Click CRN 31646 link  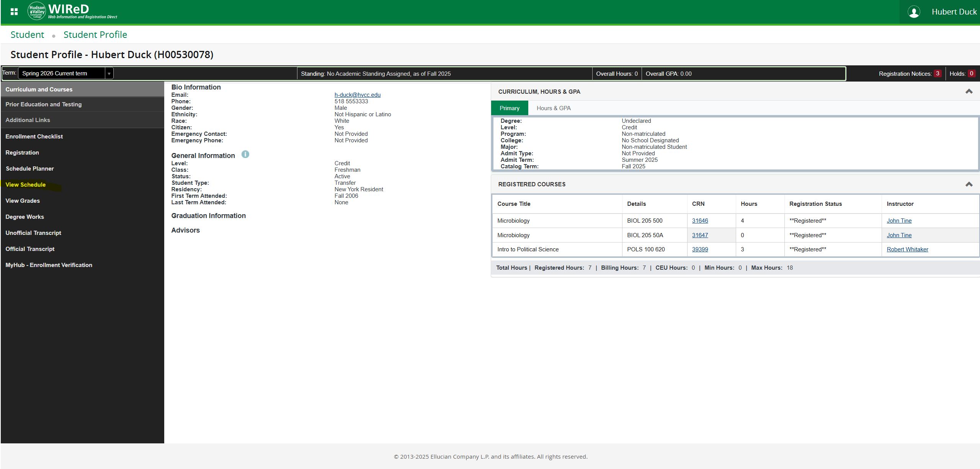click(700, 221)
